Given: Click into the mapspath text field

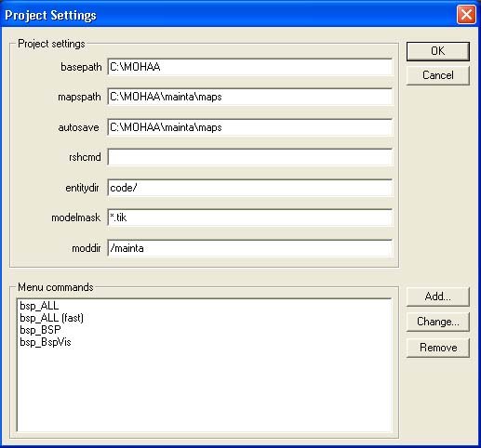Looking at the screenshot, I should tap(250, 97).
